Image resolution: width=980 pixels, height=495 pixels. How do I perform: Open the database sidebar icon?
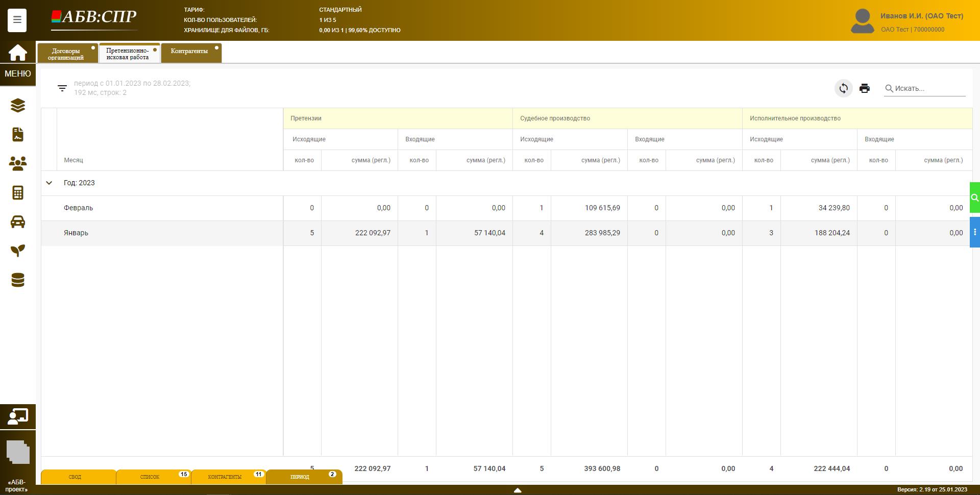[x=18, y=280]
